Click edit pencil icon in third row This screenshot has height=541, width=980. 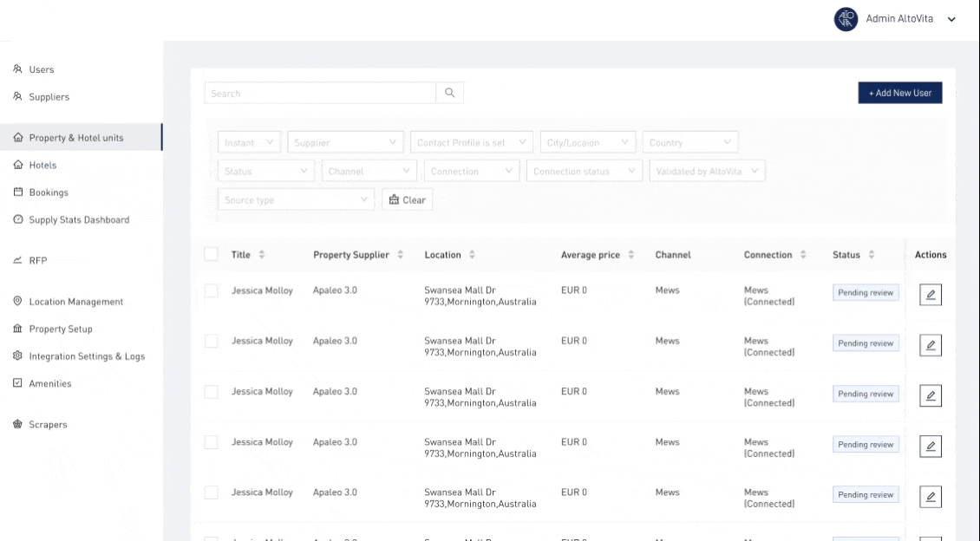point(930,395)
